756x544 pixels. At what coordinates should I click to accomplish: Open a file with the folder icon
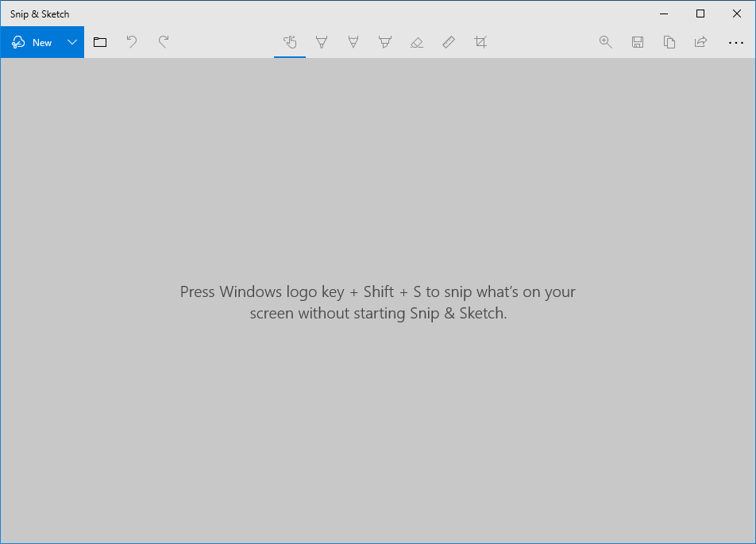click(x=100, y=42)
